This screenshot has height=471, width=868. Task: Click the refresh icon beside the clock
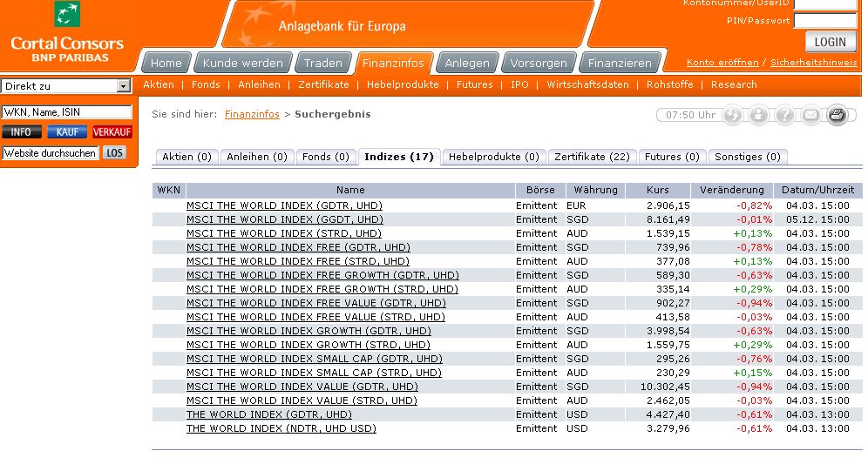733,115
